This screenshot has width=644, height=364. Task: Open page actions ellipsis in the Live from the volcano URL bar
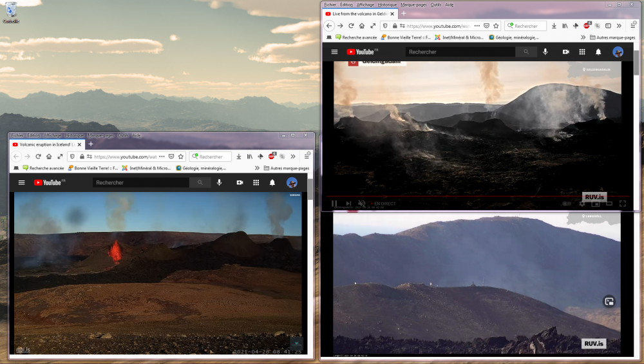click(477, 26)
